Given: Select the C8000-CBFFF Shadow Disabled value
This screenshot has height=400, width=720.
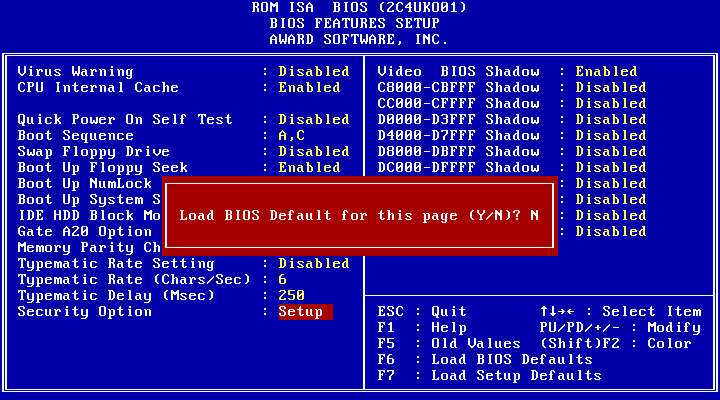Looking at the screenshot, I should [611, 88].
